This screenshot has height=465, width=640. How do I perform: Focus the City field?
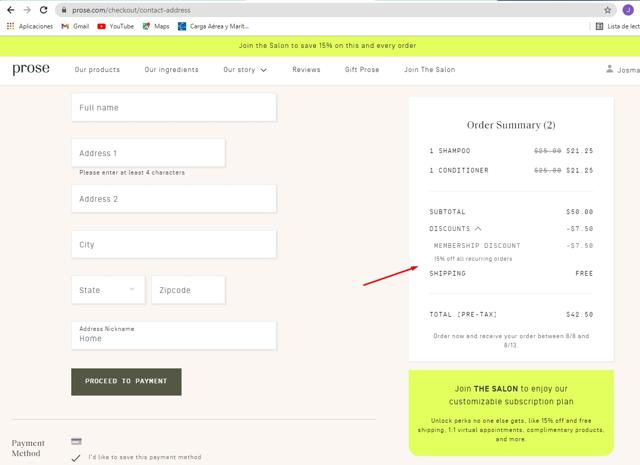[x=174, y=245]
